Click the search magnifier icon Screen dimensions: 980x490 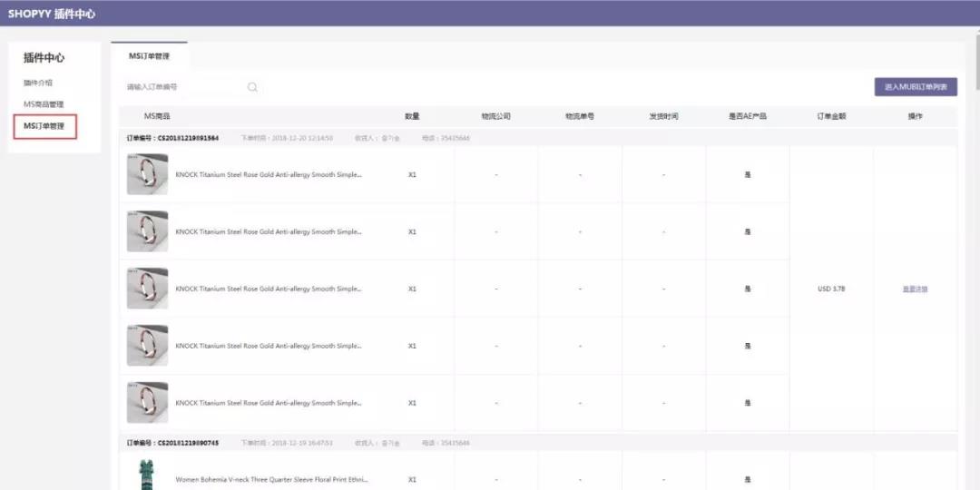pos(252,87)
